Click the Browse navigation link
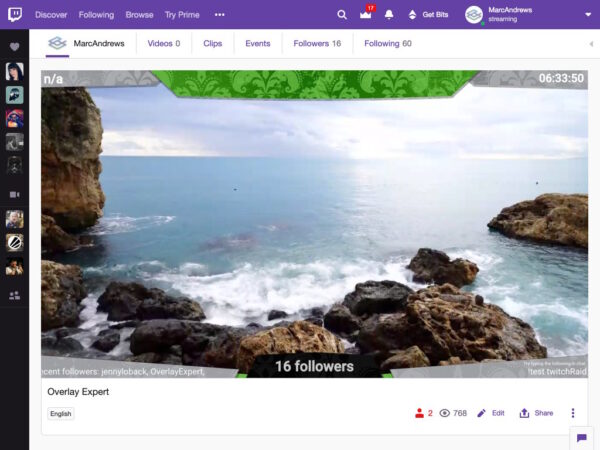 click(139, 15)
